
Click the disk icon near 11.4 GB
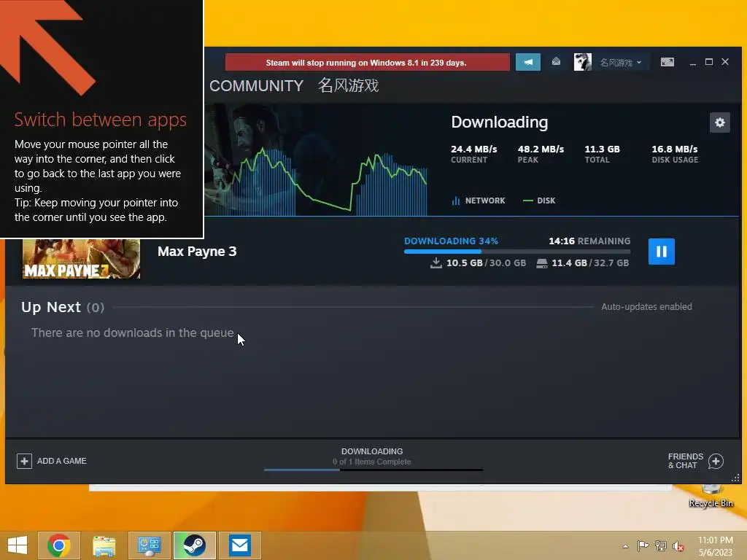[542, 262]
